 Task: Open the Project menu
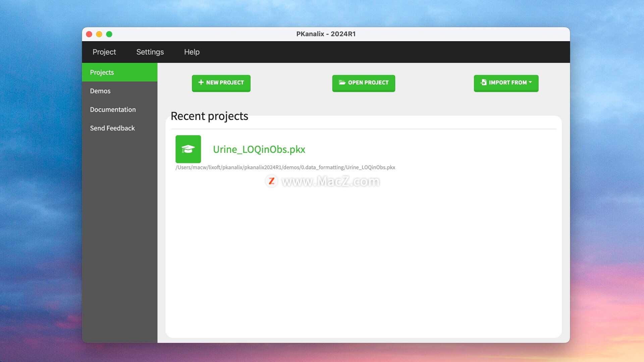coord(104,52)
